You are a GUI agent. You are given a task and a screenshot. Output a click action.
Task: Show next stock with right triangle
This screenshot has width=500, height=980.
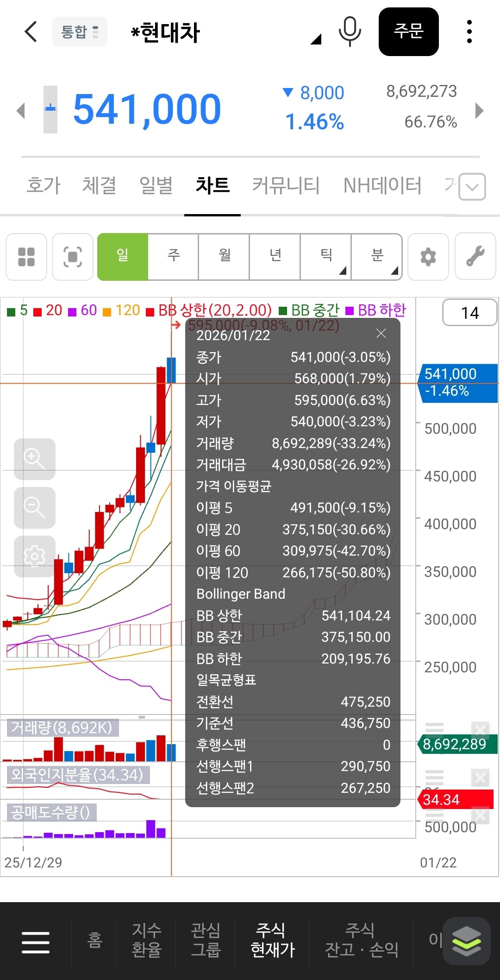click(x=479, y=110)
